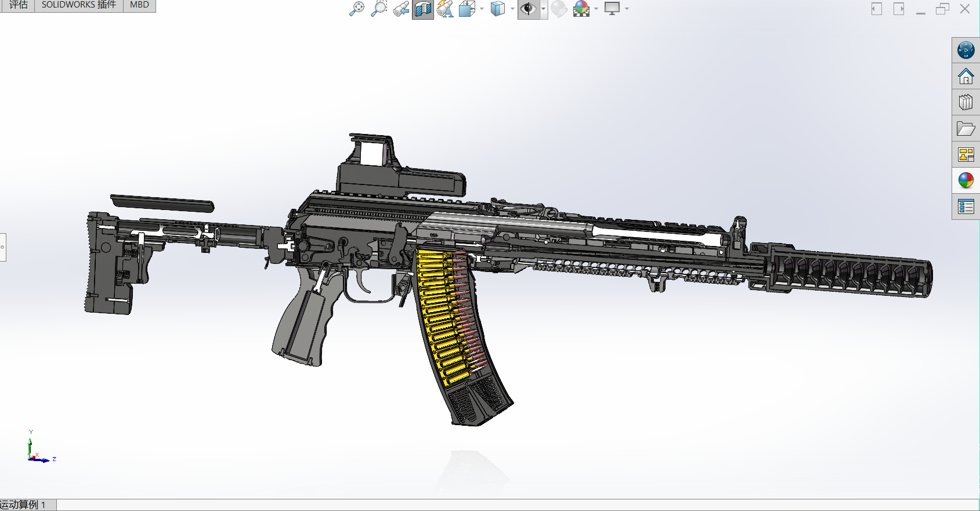Image resolution: width=980 pixels, height=511 pixels.
Task: Select the Zoom to Area tool
Action: point(379,9)
